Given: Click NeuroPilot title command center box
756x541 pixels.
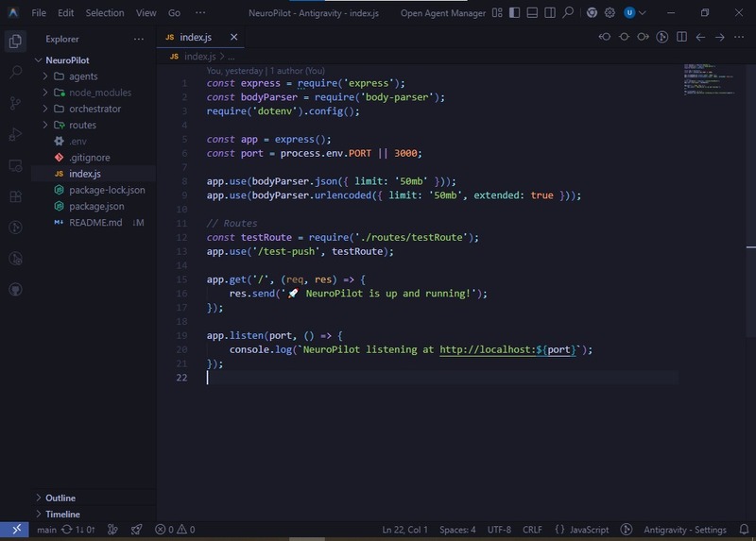Looking at the screenshot, I should coord(314,13).
